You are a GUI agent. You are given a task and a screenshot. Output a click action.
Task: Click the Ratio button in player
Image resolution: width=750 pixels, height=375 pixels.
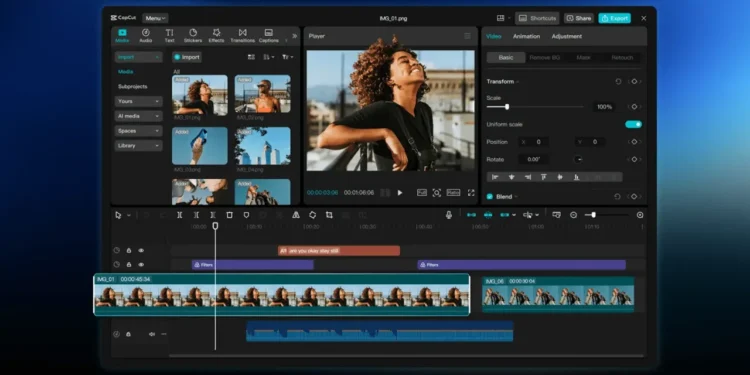(x=453, y=193)
